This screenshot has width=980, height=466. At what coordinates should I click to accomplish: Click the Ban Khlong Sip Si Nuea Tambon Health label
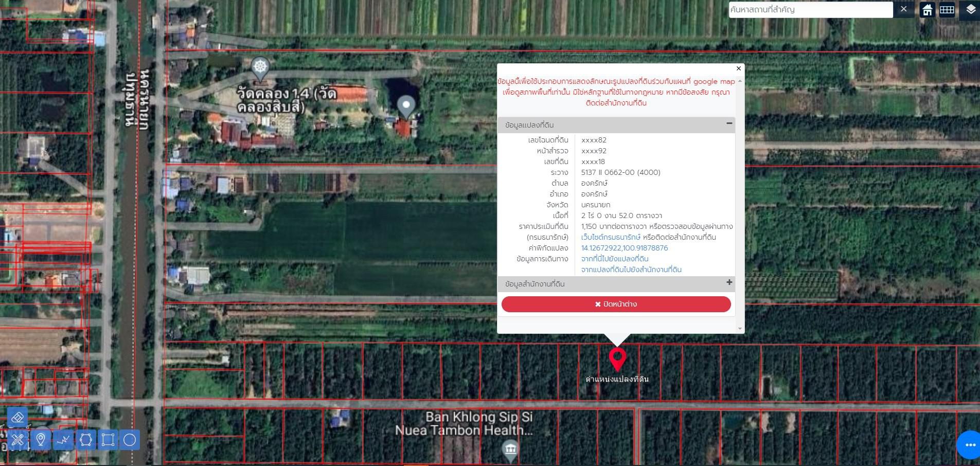[464, 423]
